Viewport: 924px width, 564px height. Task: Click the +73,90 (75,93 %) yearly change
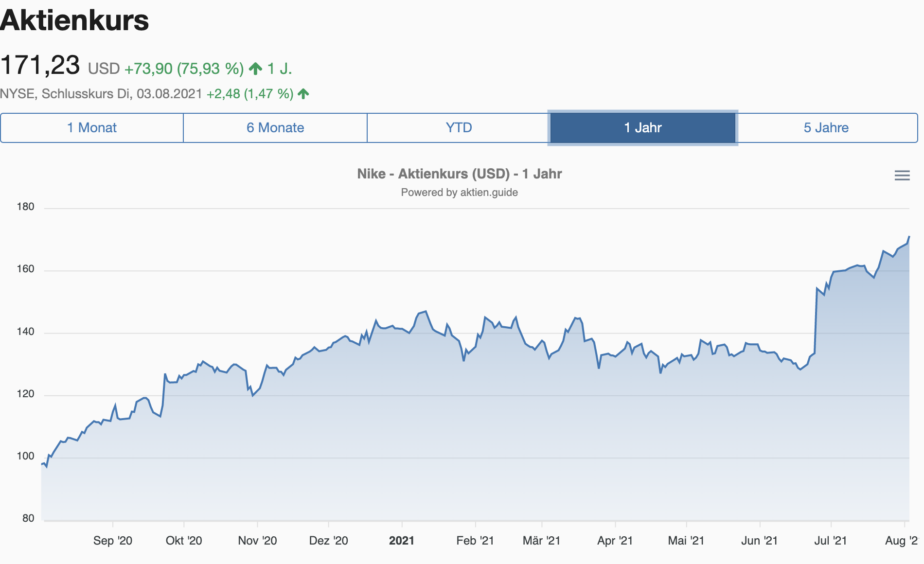coord(184,69)
